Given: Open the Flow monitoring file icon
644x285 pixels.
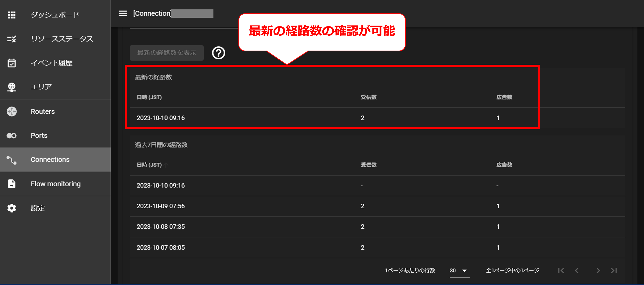Looking at the screenshot, I should 12,184.
